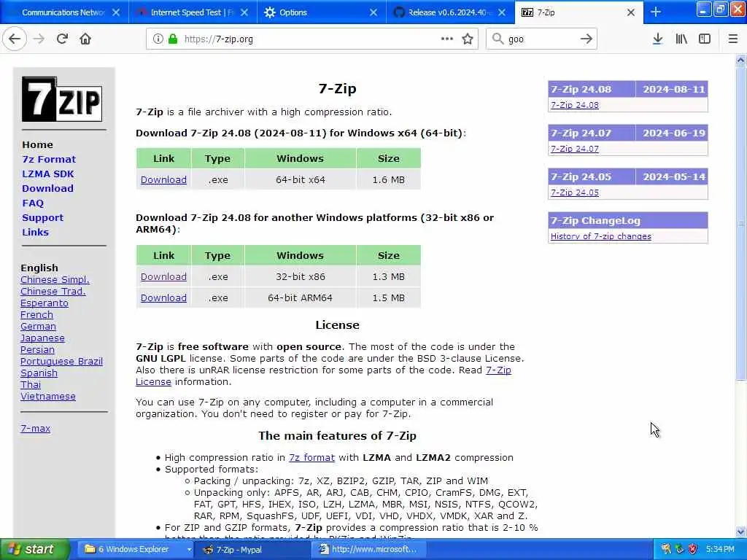The height and width of the screenshot is (560, 747).
Task: Click the green padlock security icon
Action: pos(173,39)
